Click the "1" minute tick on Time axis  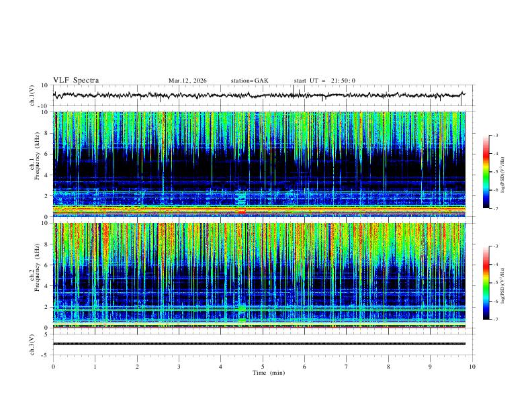tap(95, 367)
